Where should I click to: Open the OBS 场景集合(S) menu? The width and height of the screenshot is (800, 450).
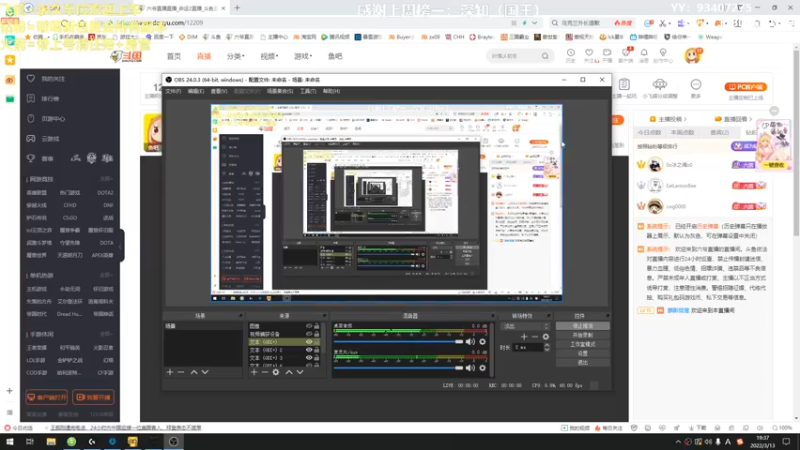pyautogui.click(x=280, y=91)
